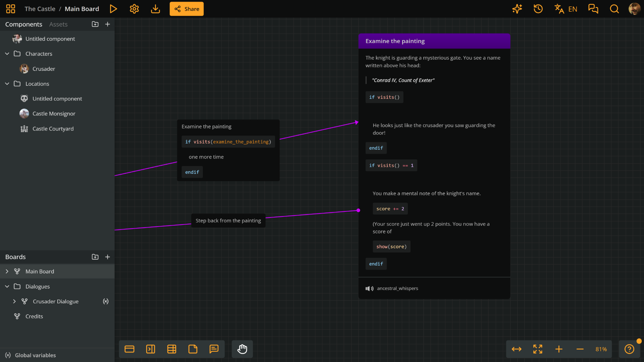Open the user profile avatar
This screenshot has height=362, width=644.
(635, 9)
